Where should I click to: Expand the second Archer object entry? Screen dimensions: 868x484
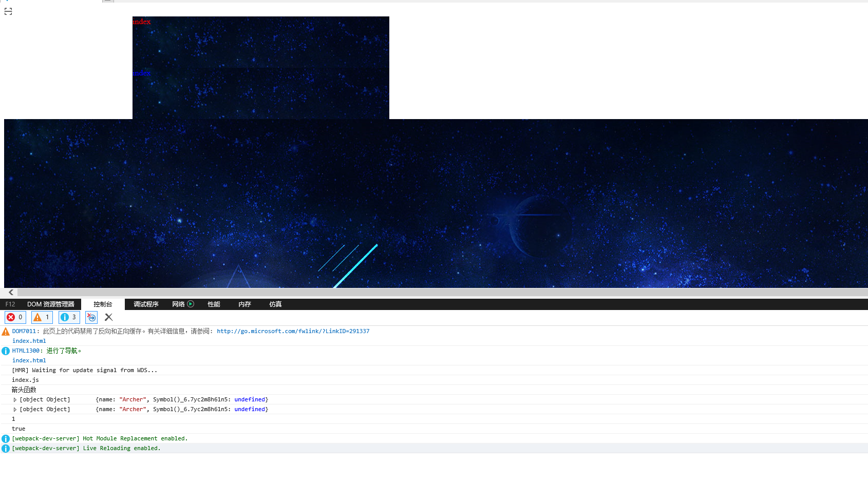click(x=15, y=409)
